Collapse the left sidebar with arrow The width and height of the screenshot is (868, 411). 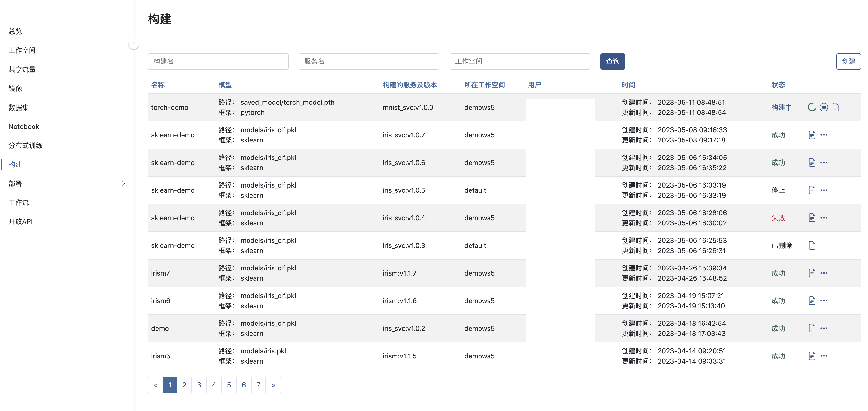pos(134,44)
